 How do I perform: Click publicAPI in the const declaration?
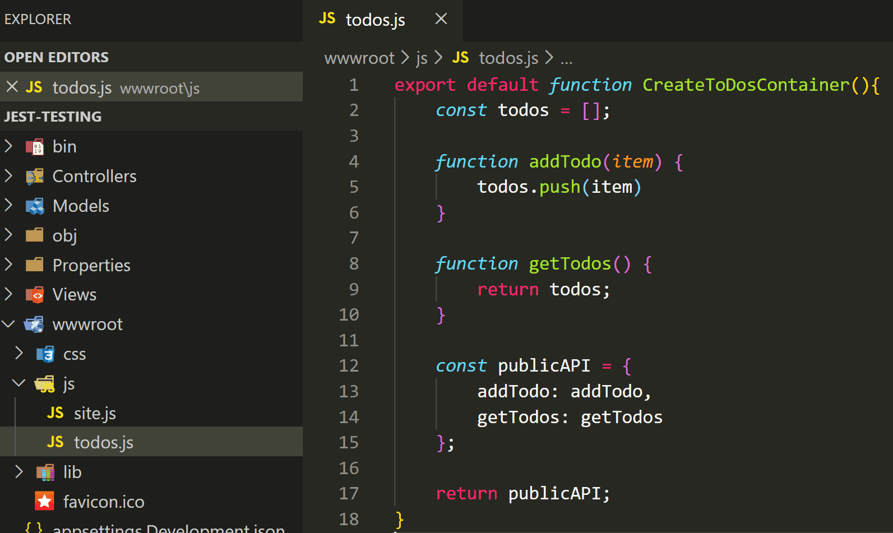point(544,366)
